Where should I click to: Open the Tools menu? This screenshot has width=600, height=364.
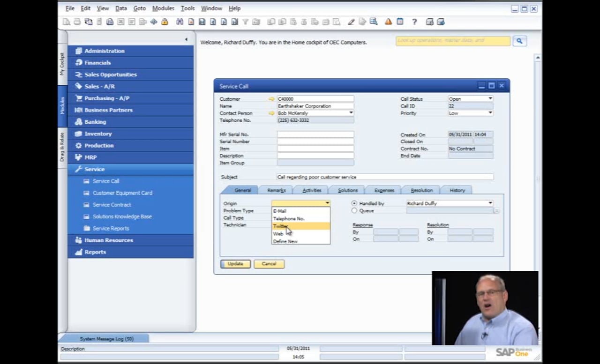pyautogui.click(x=187, y=8)
